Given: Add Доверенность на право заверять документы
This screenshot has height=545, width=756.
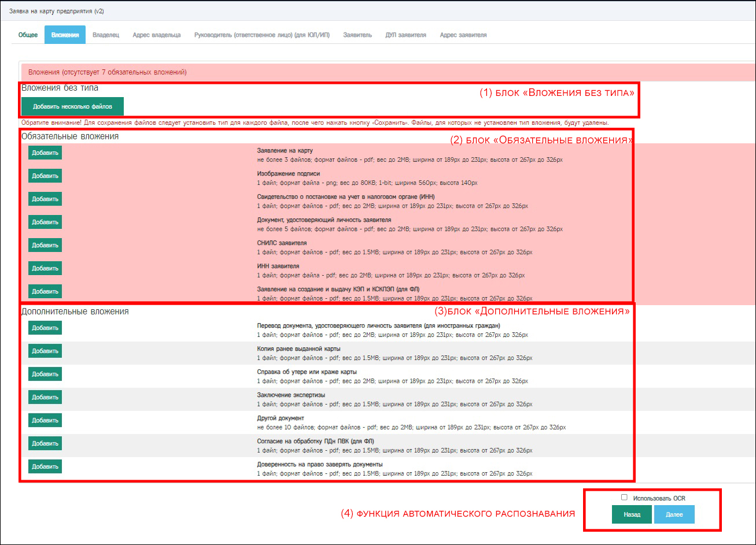Looking at the screenshot, I should coord(45,466).
